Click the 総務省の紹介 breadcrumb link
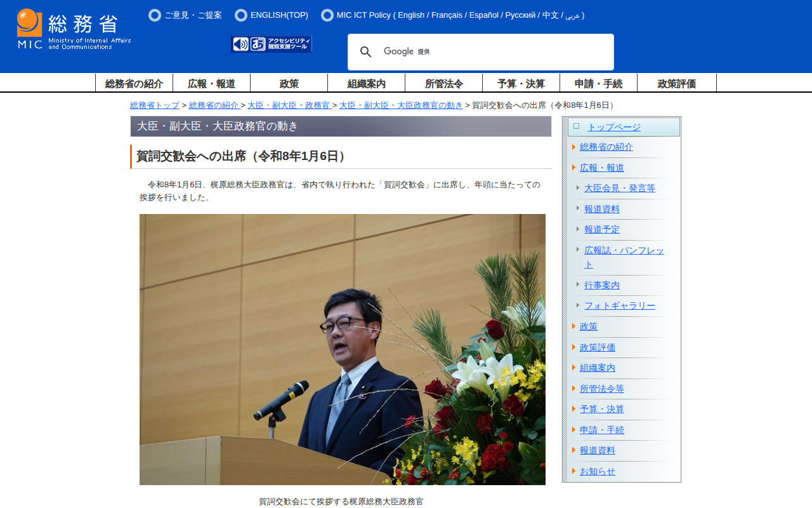This screenshot has height=508, width=812. pos(214,105)
